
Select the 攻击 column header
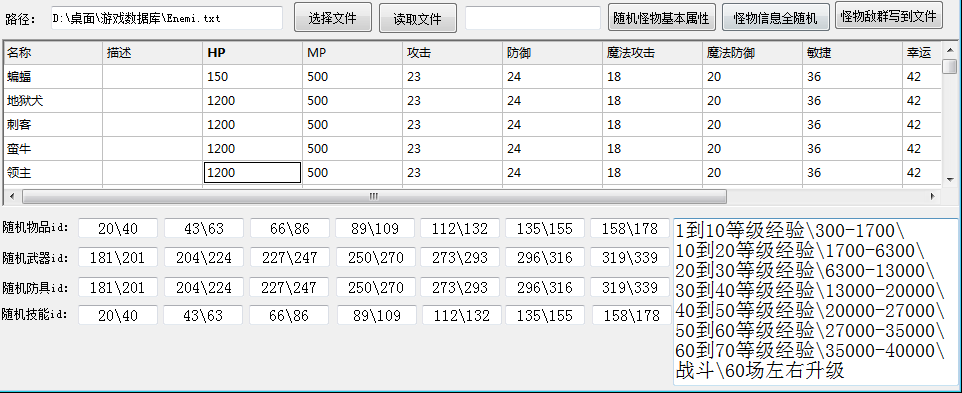[x=452, y=53]
